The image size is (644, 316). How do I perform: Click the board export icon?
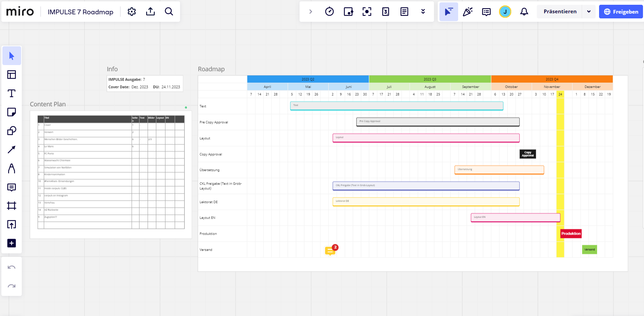coord(150,12)
